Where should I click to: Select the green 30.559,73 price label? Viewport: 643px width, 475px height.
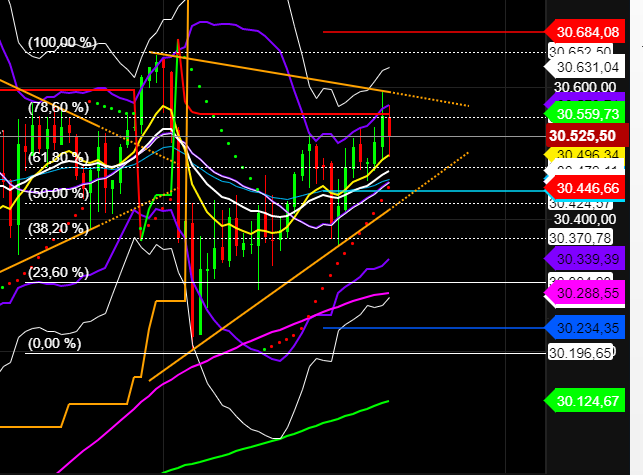coord(585,114)
